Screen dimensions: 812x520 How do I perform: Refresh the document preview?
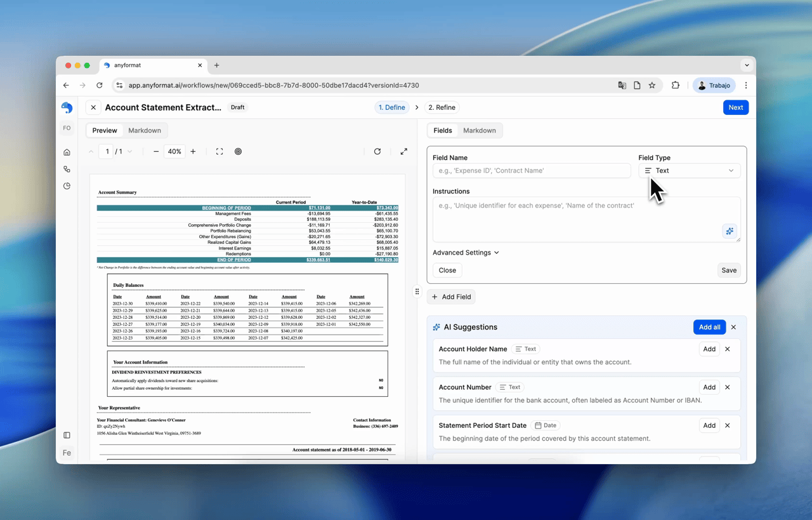coord(377,152)
